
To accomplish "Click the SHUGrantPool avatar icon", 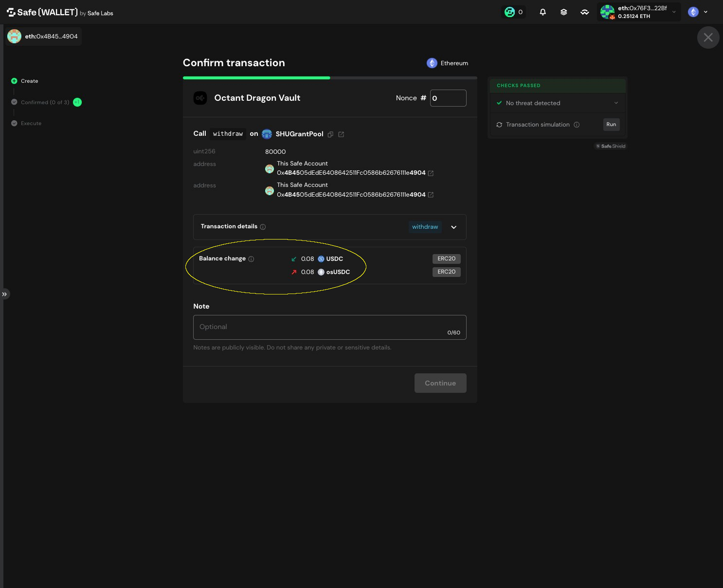I will tap(267, 134).
